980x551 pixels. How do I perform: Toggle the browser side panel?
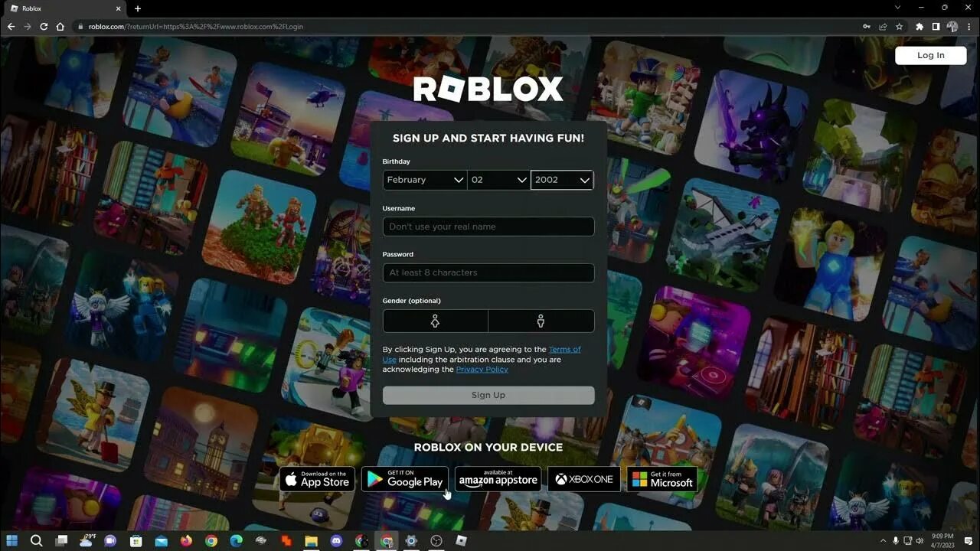pos(936,26)
